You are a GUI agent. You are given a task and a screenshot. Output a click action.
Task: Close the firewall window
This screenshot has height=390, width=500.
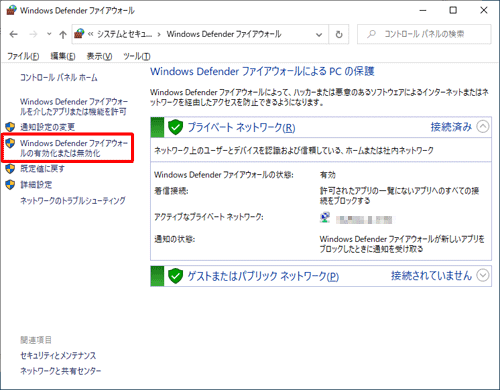(484, 10)
